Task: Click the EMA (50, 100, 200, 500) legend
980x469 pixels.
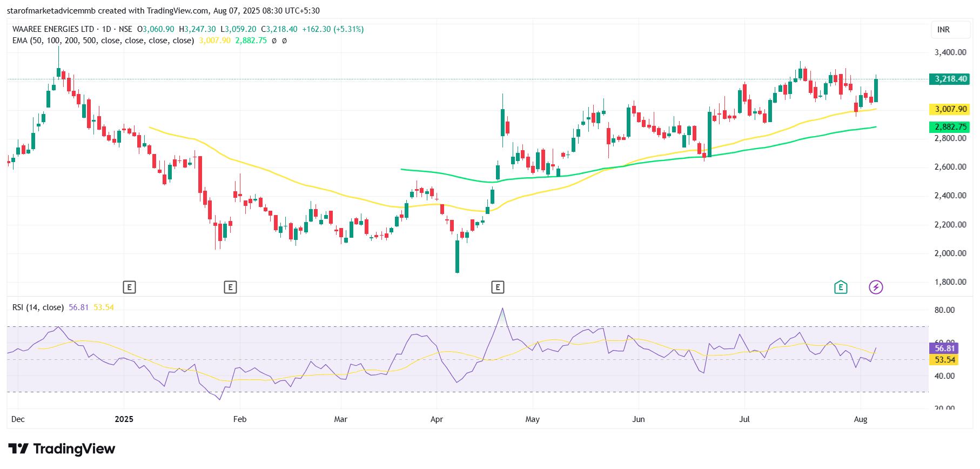Action: click(103, 41)
